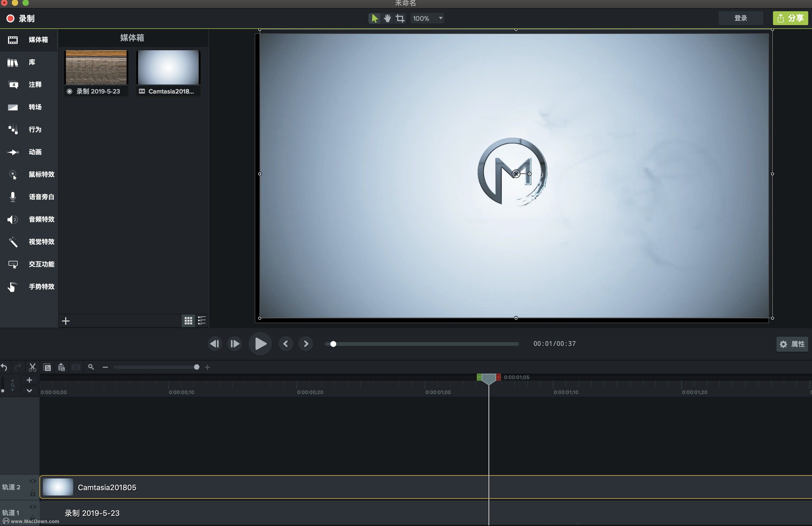The width and height of the screenshot is (812, 526).
Task: Switch media bin to list view
Action: tap(202, 321)
